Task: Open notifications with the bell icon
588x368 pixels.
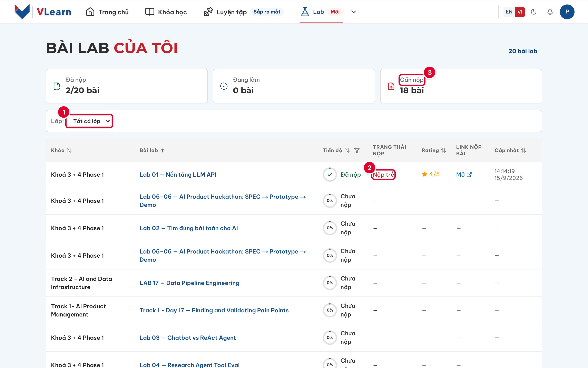Action: tap(550, 12)
